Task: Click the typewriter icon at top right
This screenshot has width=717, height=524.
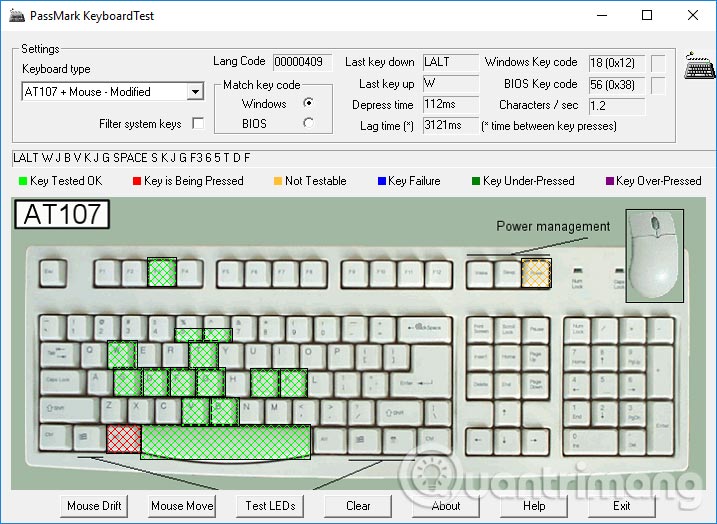Action: pos(699,66)
